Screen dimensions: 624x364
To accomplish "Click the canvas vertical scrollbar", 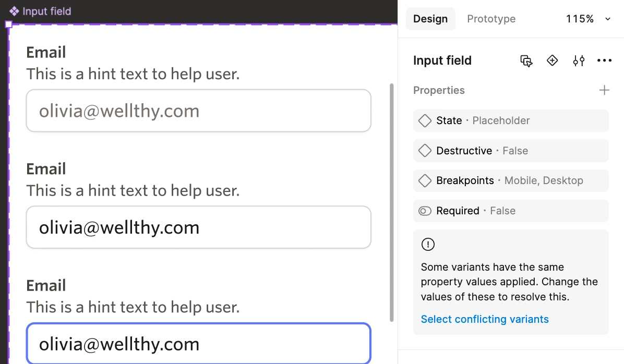I will pyautogui.click(x=392, y=202).
